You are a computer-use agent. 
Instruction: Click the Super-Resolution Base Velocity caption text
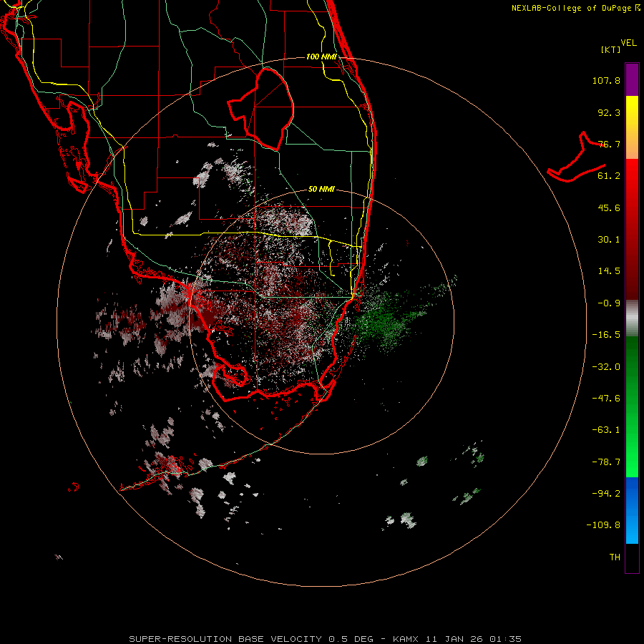click(x=326, y=639)
